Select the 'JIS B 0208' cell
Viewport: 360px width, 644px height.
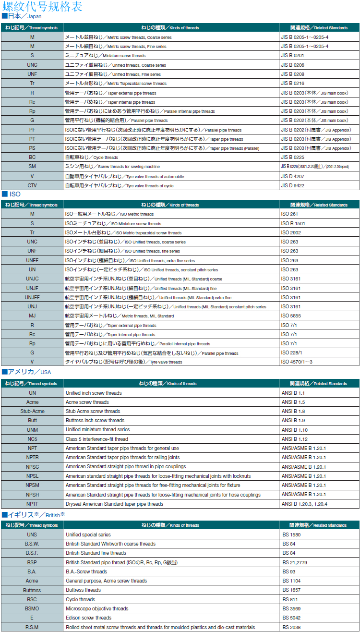point(319,74)
